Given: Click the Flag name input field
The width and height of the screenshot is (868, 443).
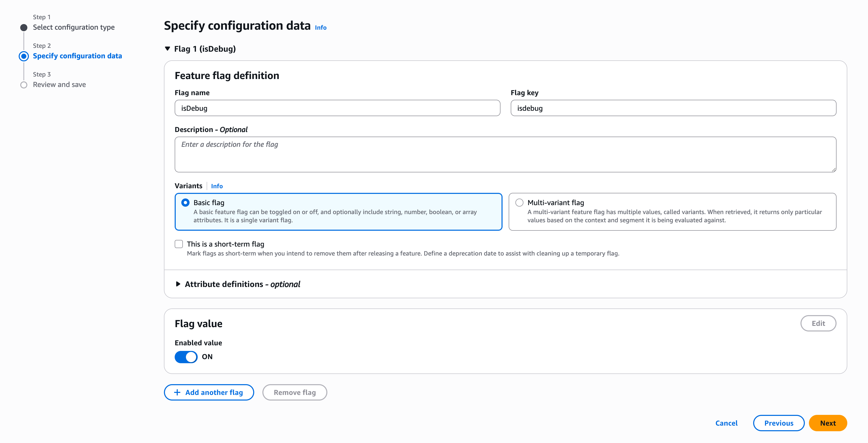Looking at the screenshot, I should (337, 108).
